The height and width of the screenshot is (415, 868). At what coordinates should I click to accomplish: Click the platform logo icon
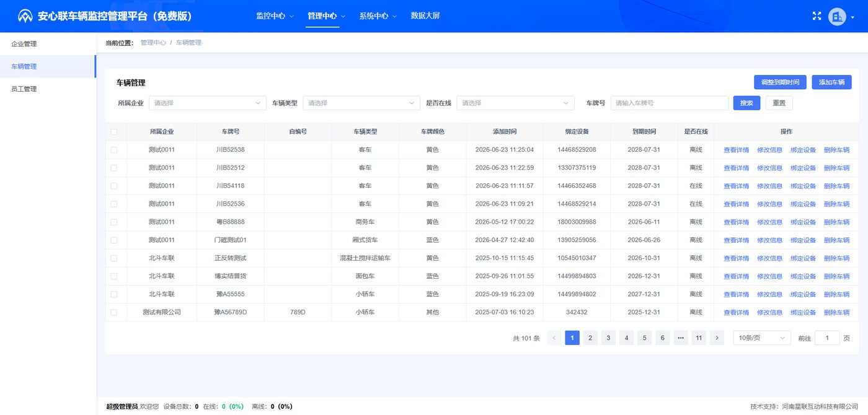point(25,16)
